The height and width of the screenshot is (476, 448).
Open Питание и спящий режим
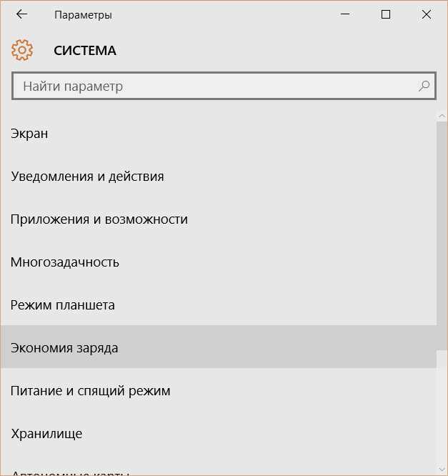(x=218, y=390)
